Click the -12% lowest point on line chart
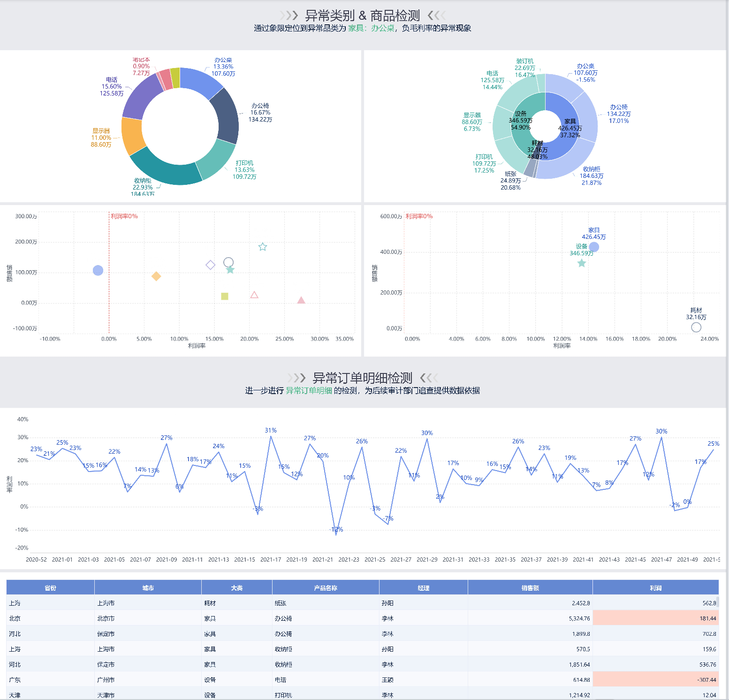 336,535
